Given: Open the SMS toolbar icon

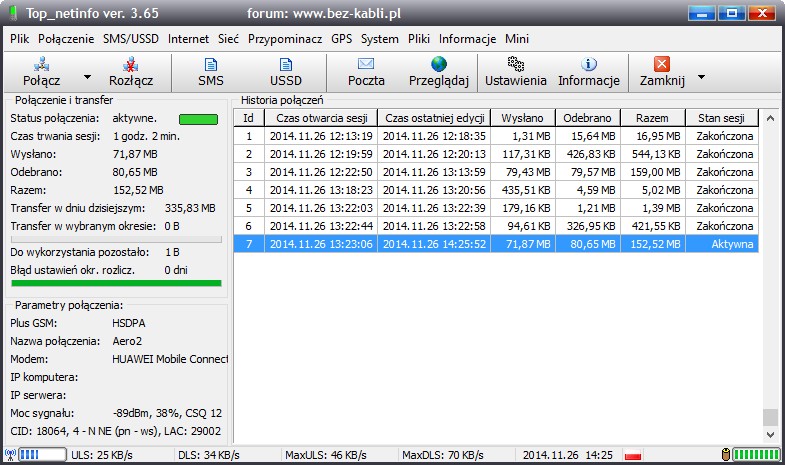Looking at the screenshot, I should [x=211, y=65].
